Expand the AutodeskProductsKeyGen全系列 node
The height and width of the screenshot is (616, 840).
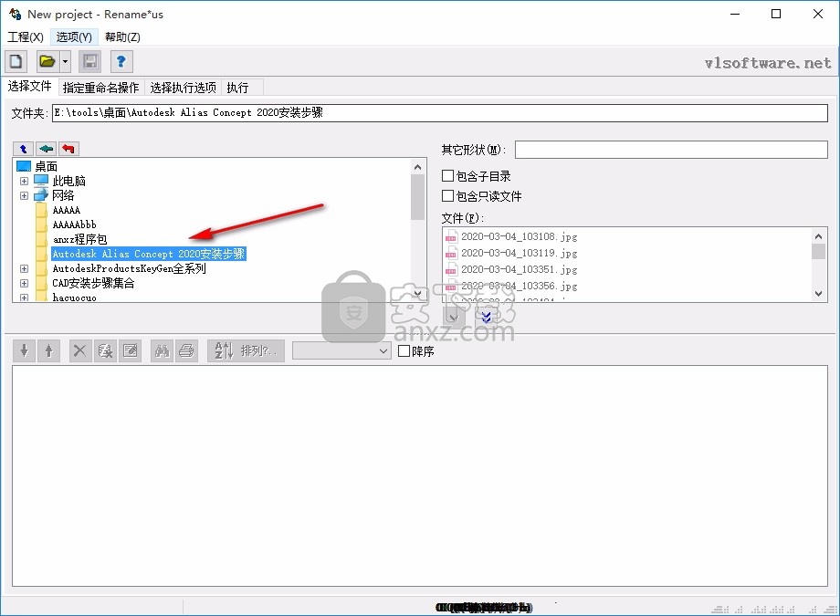[x=24, y=268]
